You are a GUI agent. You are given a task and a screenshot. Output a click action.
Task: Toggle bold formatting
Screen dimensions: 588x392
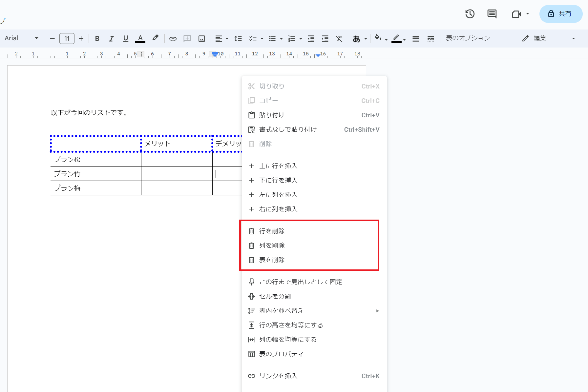97,39
